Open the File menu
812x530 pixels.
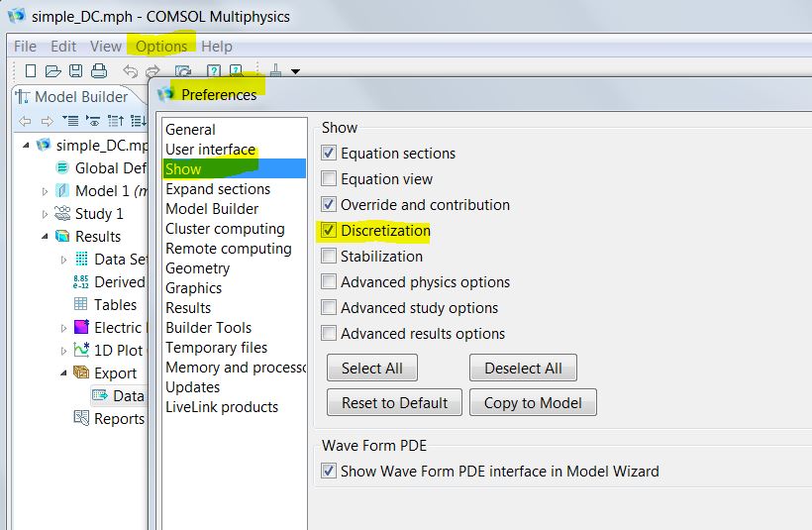tap(25, 47)
